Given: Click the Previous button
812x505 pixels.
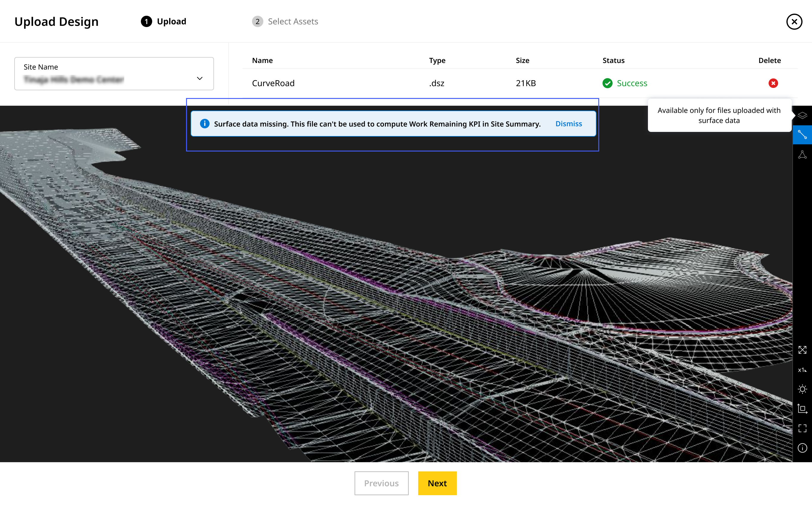Looking at the screenshot, I should pos(381,483).
